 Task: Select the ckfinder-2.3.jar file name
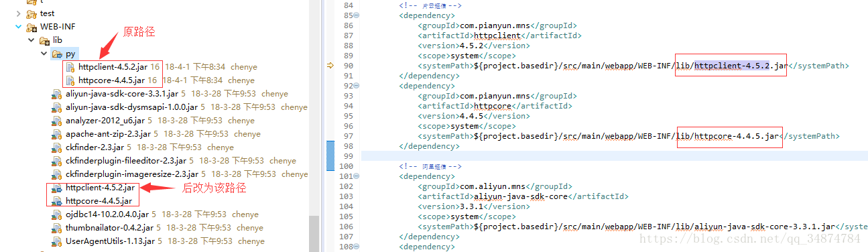pyautogui.click(x=95, y=147)
